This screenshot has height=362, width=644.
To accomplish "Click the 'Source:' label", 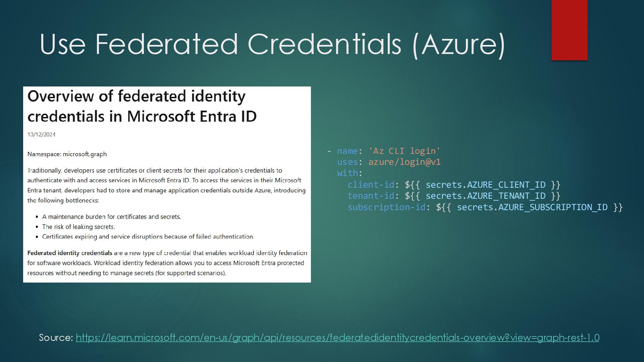I will coord(56,338).
